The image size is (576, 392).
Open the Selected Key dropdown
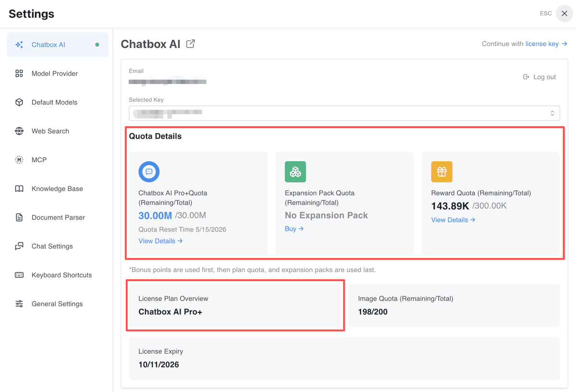344,113
